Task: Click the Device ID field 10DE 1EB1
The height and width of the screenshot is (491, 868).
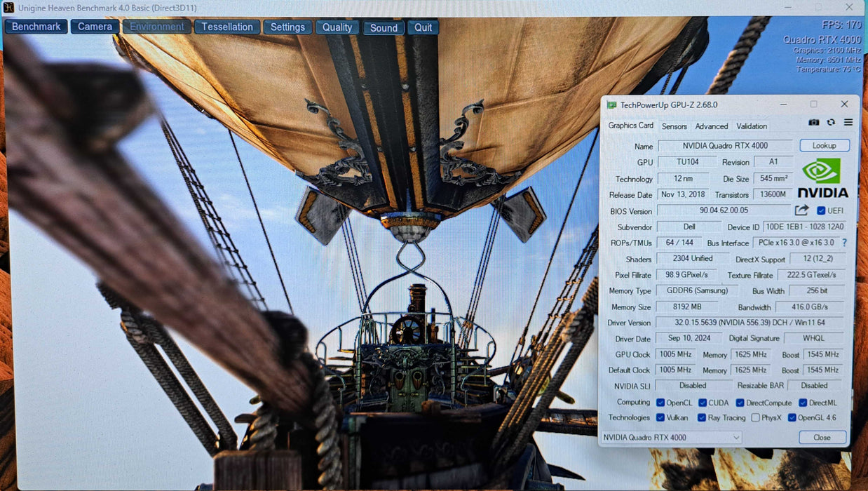Action: click(803, 227)
